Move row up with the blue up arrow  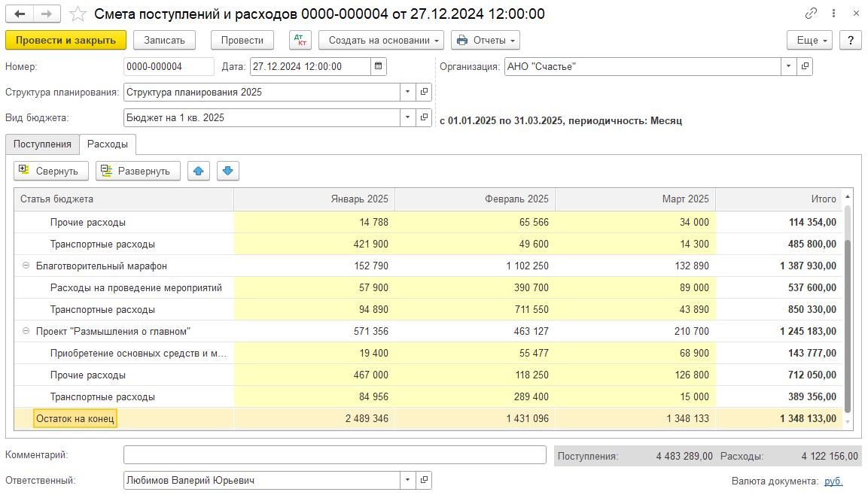point(199,171)
